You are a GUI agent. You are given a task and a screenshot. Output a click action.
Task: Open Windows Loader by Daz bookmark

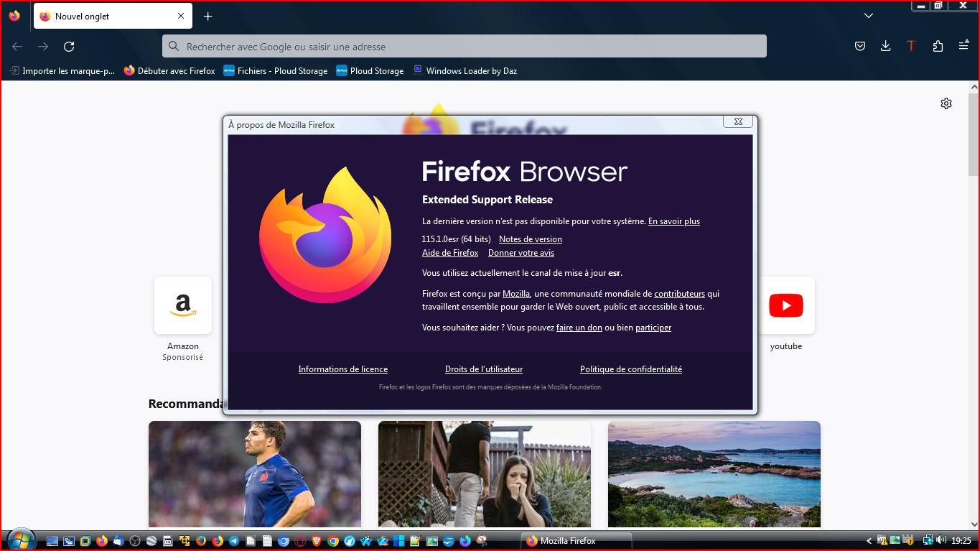(465, 70)
